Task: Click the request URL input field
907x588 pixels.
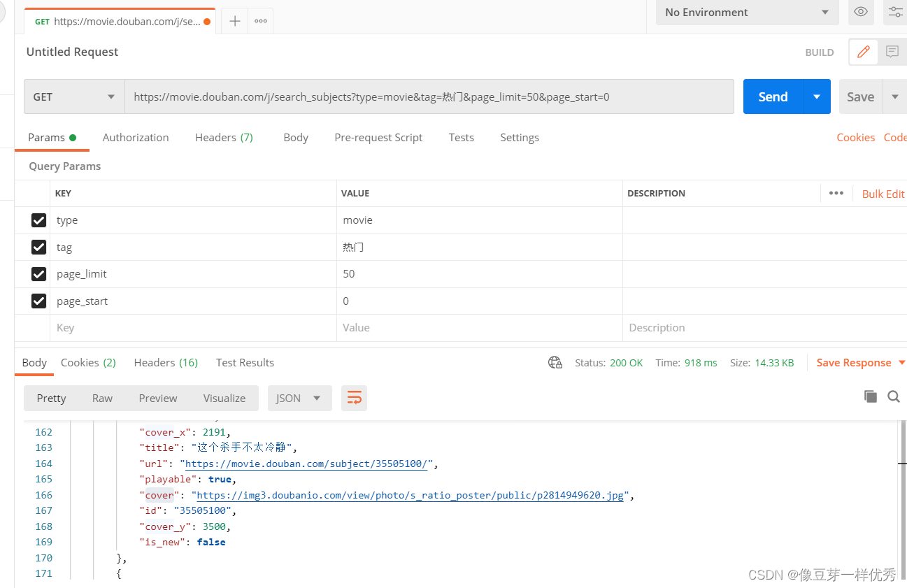Action: 429,96
